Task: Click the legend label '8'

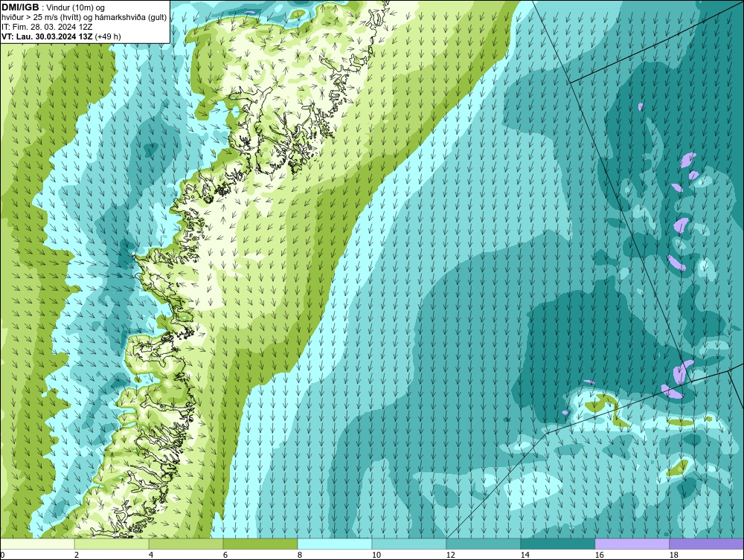Action: point(300,555)
